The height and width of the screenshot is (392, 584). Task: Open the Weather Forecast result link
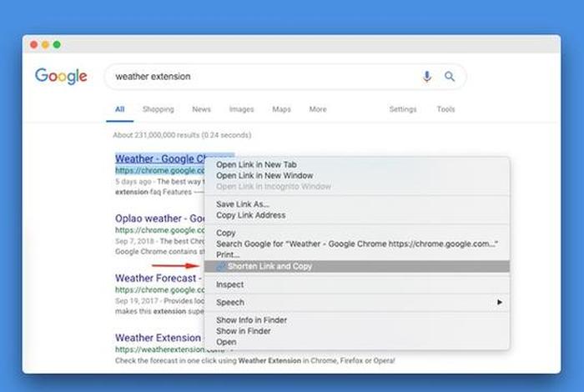click(159, 278)
